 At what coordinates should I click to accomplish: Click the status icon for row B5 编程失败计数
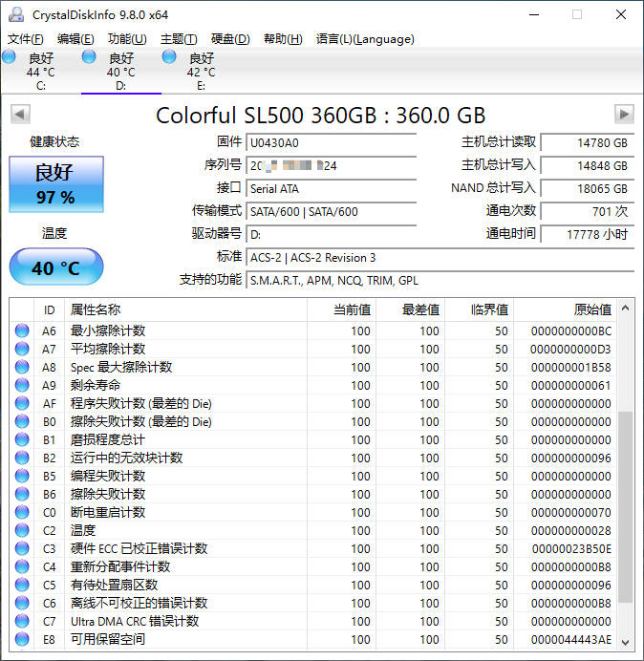coord(22,476)
